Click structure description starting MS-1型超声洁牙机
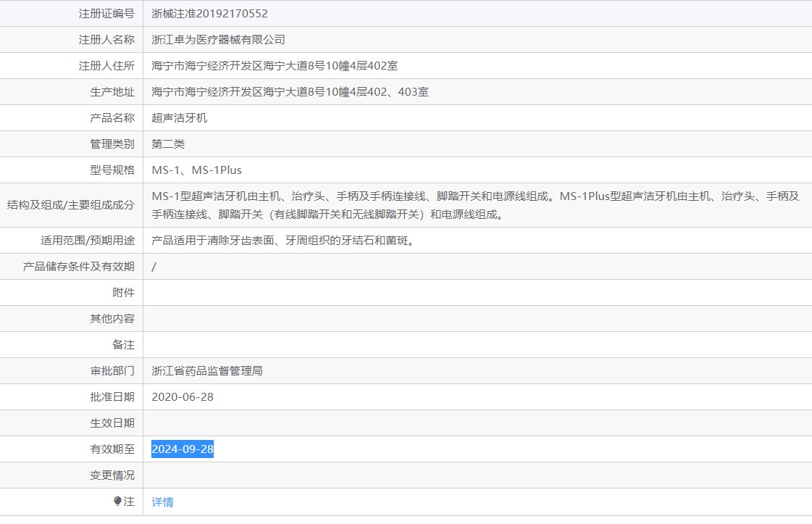Screen dimensions: 812x524 475,204
